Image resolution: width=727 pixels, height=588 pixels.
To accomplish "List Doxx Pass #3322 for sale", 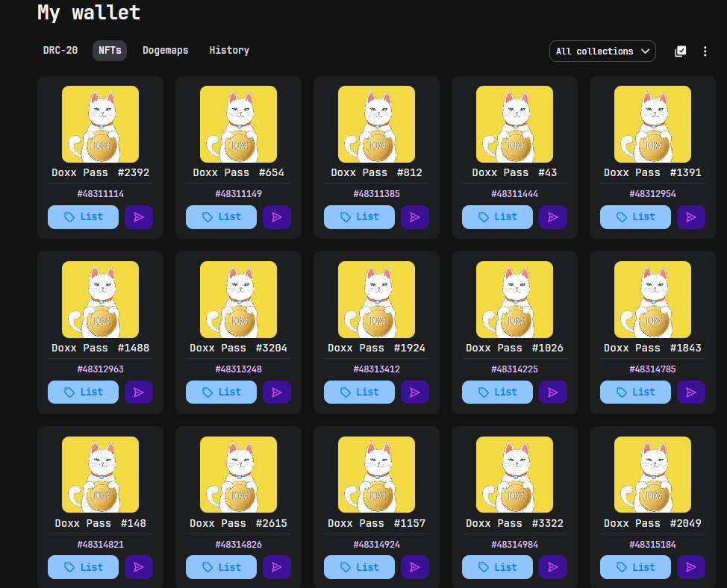I will (497, 567).
